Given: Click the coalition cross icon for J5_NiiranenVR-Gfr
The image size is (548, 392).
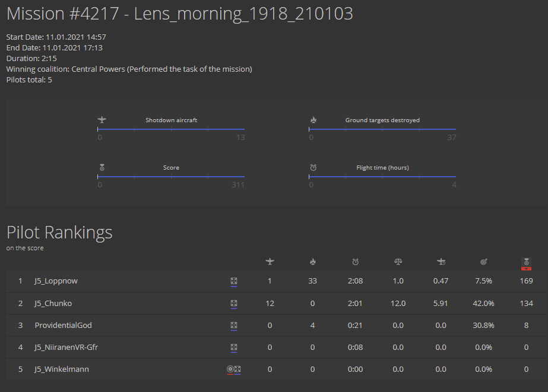Looking at the screenshot, I should (234, 348).
